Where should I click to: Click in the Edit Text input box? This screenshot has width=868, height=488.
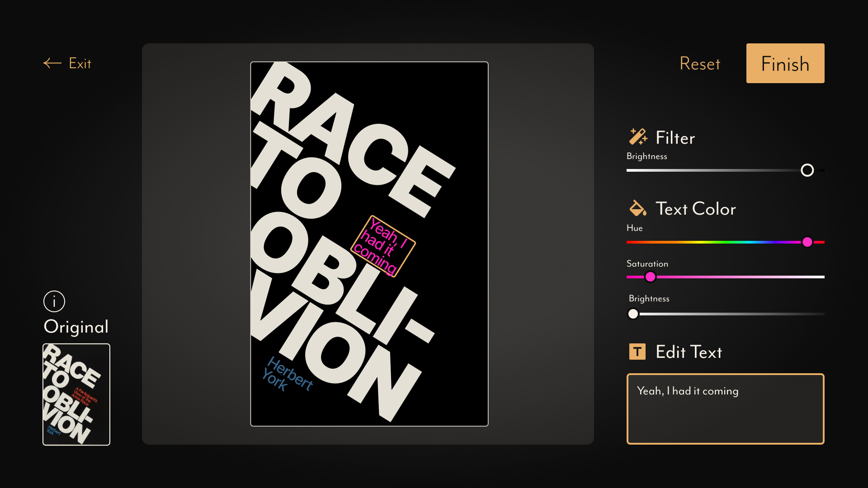tap(725, 409)
